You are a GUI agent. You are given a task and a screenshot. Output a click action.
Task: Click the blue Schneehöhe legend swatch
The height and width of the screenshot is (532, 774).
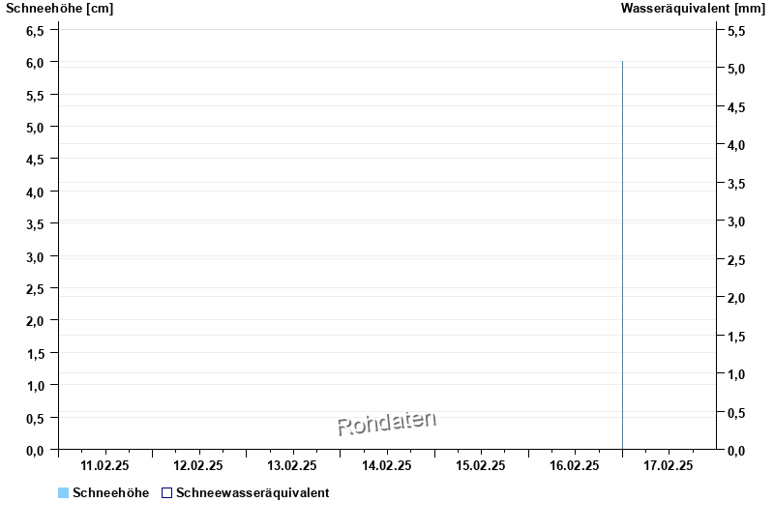(64, 493)
